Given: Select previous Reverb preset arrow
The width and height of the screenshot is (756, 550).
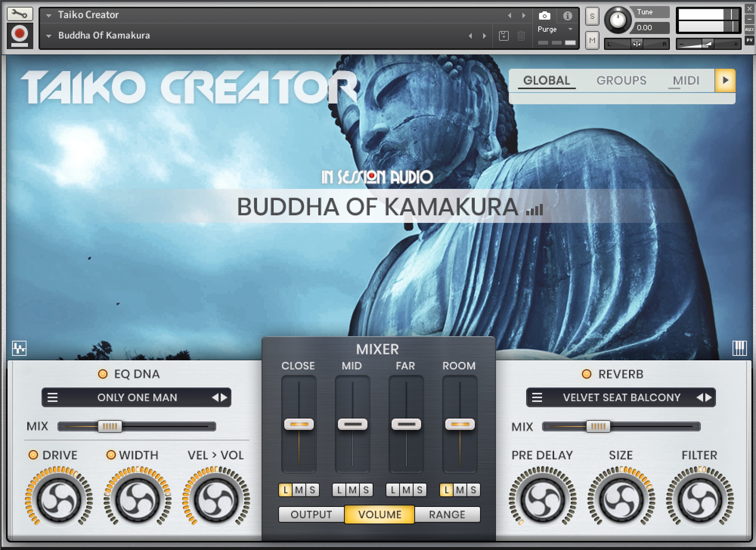Looking at the screenshot, I should [700, 397].
